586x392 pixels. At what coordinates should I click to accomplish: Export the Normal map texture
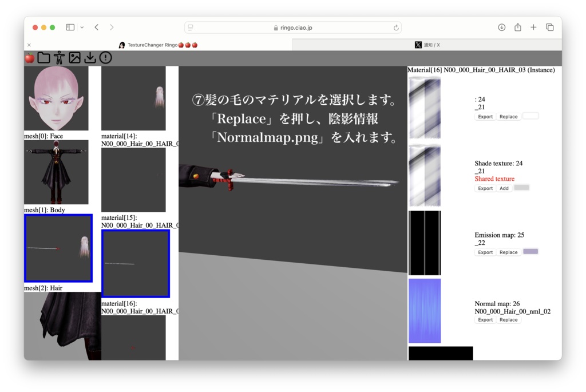[485, 319]
